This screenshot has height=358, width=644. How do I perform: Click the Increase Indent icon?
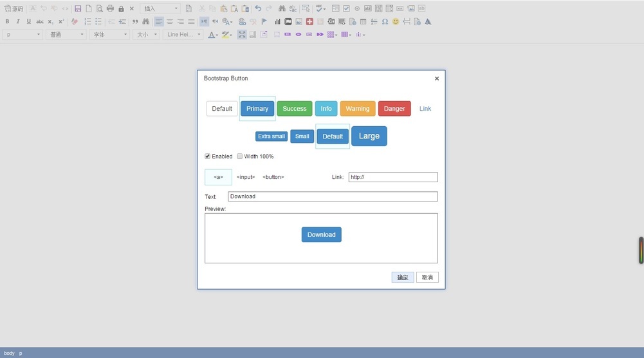122,21
